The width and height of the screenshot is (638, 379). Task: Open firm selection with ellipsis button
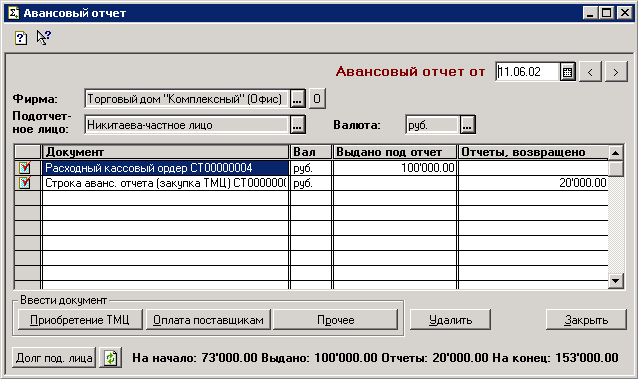click(298, 99)
